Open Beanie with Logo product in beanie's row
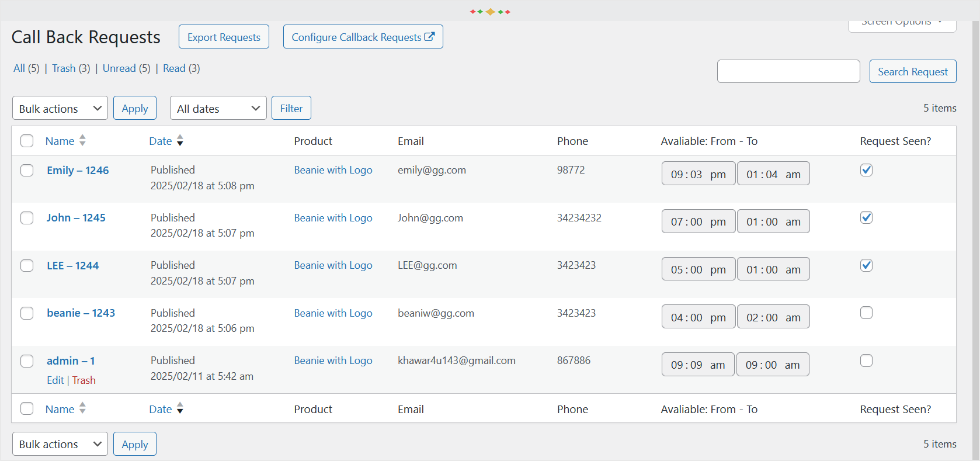This screenshot has height=461, width=980. [x=333, y=313]
